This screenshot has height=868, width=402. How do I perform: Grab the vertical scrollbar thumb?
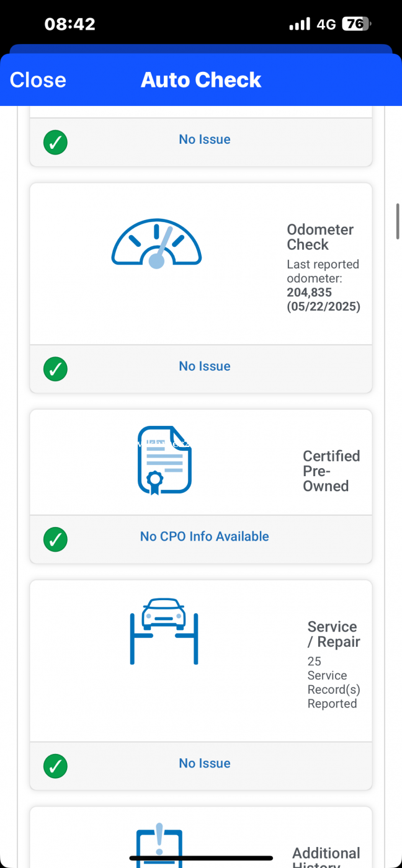[x=398, y=221]
